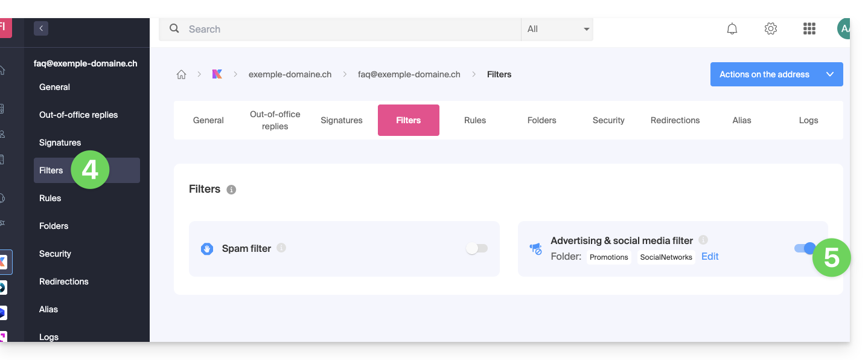868x360 pixels.
Task: Click the home breadcrumb icon
Action: [x=181, y=75]
